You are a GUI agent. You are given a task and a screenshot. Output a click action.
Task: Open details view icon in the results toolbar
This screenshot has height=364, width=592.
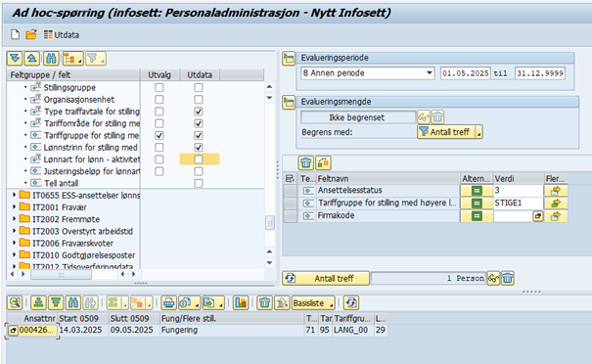[x=15, y=302]
